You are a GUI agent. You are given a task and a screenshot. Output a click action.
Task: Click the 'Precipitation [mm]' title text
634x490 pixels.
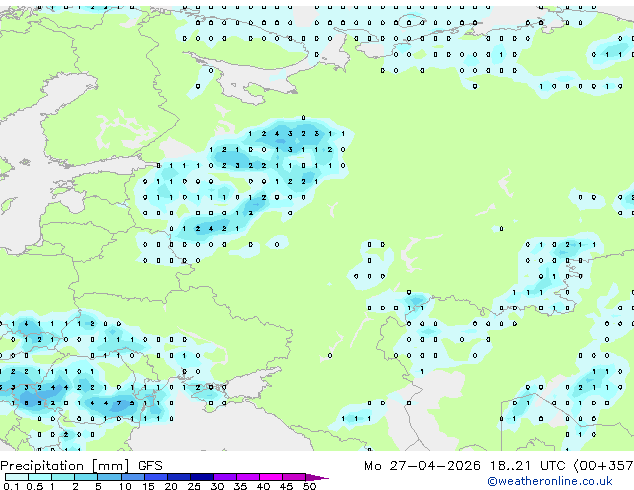(65, 466)
